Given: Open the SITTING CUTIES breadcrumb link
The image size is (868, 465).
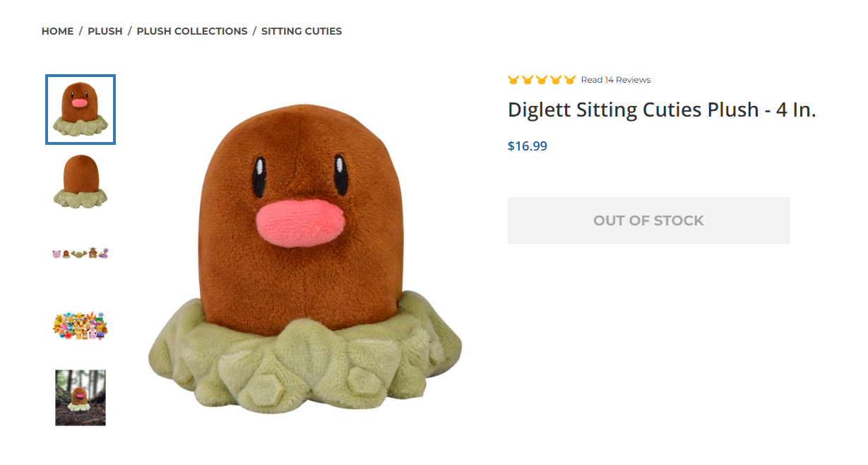Looking at the screenshot, I should (302, 31).
